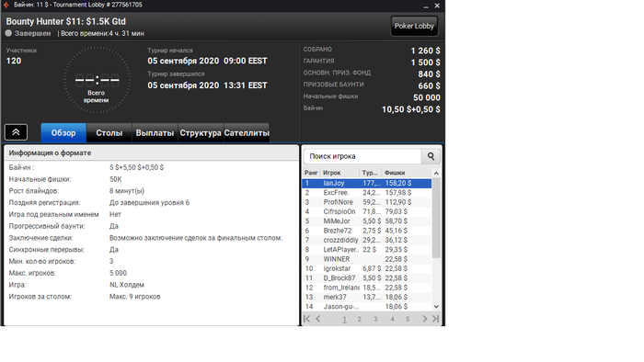644x362 pixels.
Task: Select player CifrspioOn row
Action: tap(367, 211)
